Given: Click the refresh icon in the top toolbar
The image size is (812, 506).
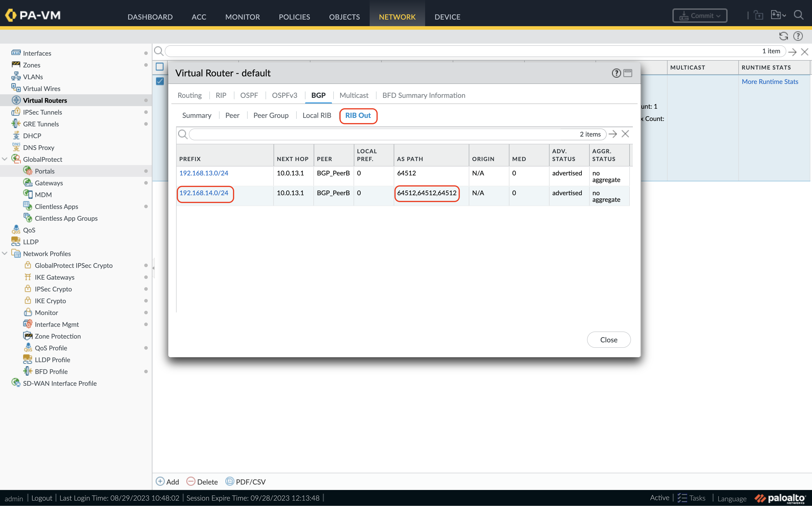Looking at the screenshot, I should [x=783, y=36].
